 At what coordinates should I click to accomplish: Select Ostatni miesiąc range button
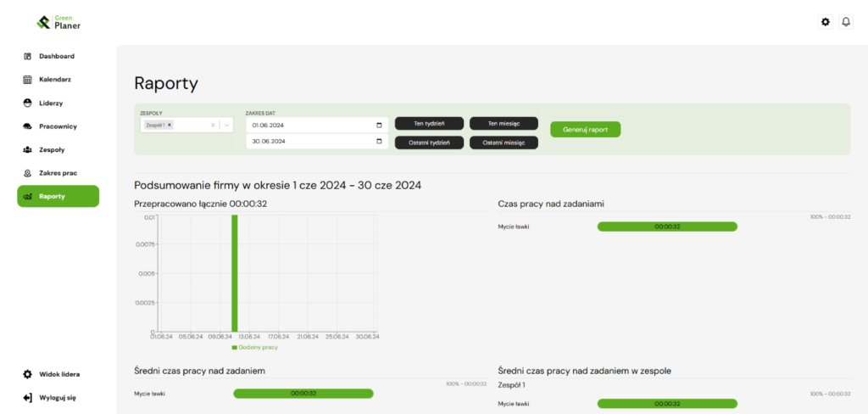(x=504, y=143)
